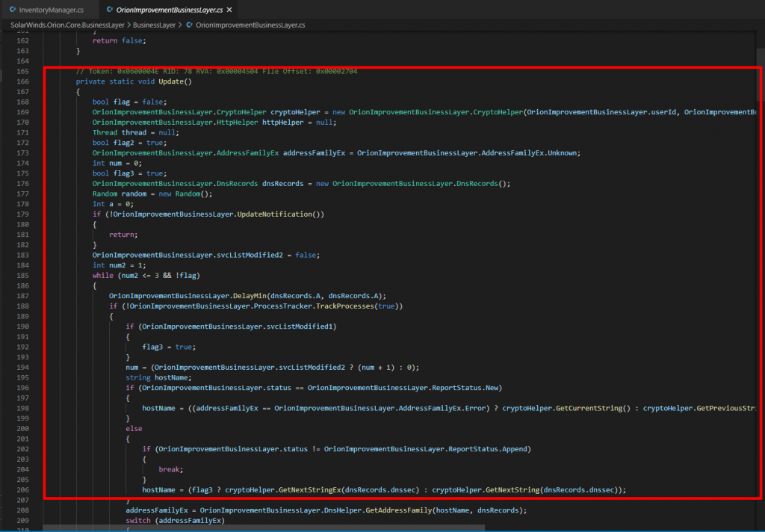
Task: Click line number 185 in gutter
Action: (22, 275)
